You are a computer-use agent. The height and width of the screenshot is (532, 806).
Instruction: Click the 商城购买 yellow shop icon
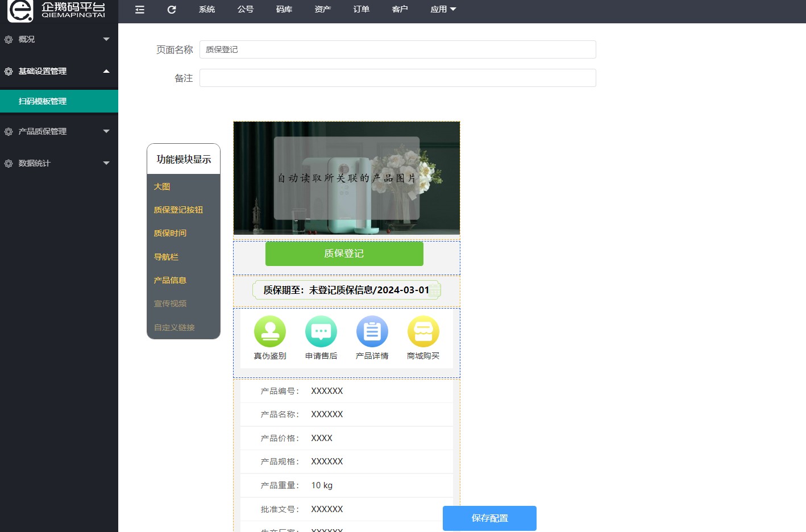[x=423, y=331]
